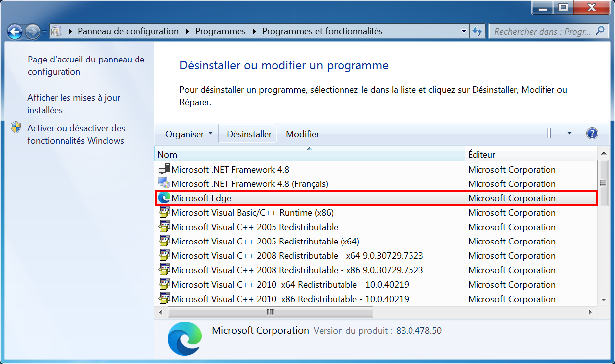Click the back navigation arrow button

coord(15,32)
